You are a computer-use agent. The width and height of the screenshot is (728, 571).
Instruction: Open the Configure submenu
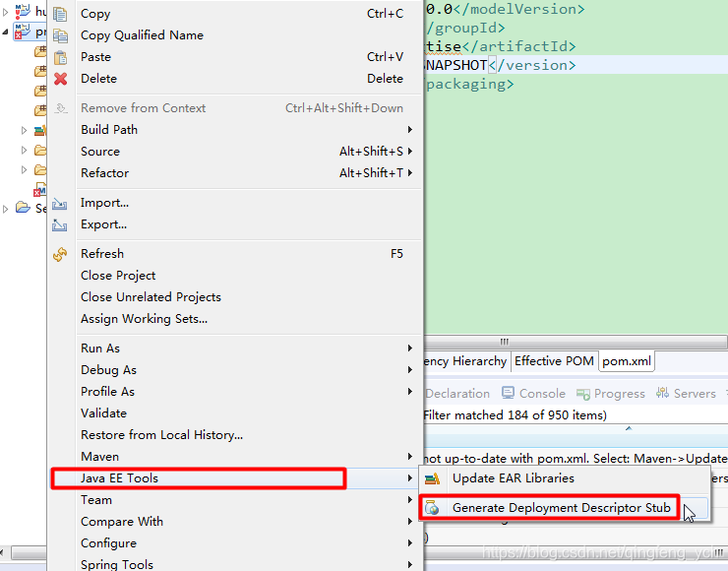[236, 543]
